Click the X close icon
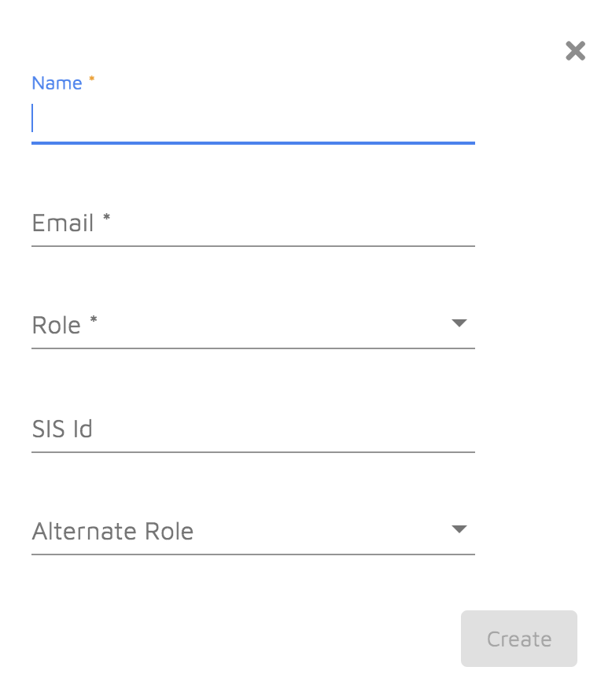Screen dimensions: 612x700 (x=575, y=50)
